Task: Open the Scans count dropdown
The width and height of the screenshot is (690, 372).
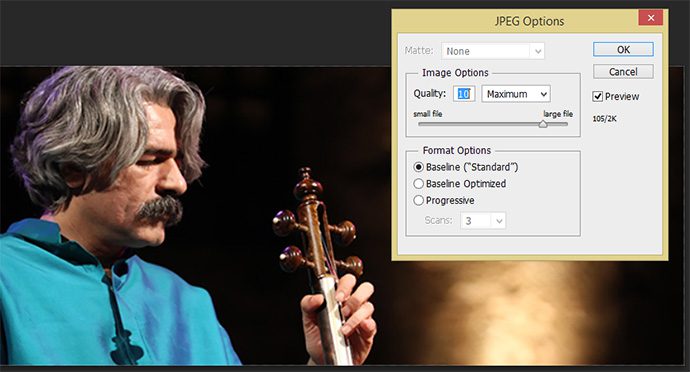Action: [483, 221]
